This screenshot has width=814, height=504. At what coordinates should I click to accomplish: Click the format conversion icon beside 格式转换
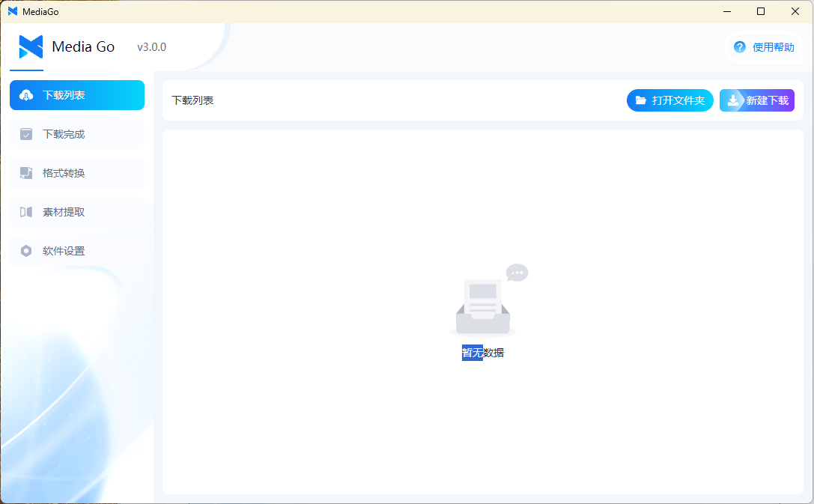(26, 173)
